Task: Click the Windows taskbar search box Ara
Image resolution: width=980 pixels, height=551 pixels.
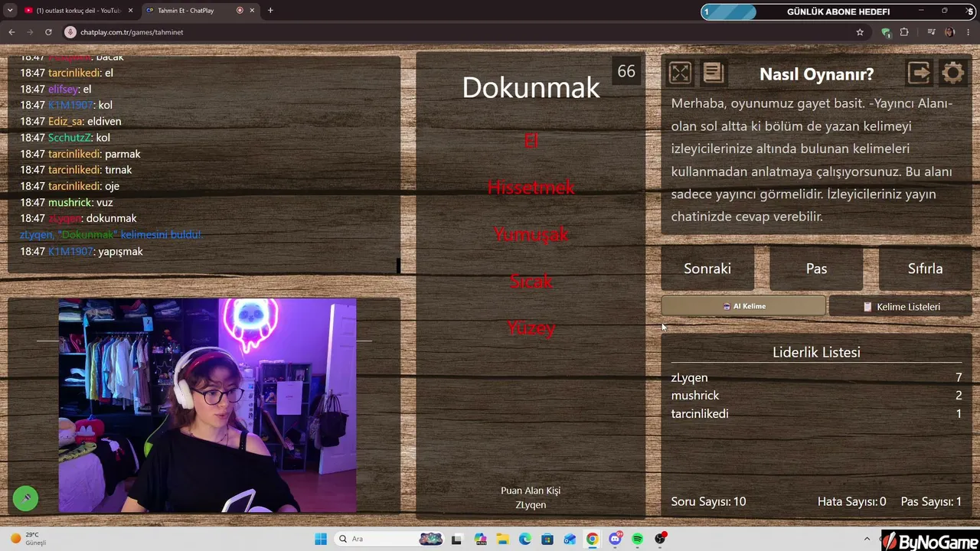Action: pos(390,539)
